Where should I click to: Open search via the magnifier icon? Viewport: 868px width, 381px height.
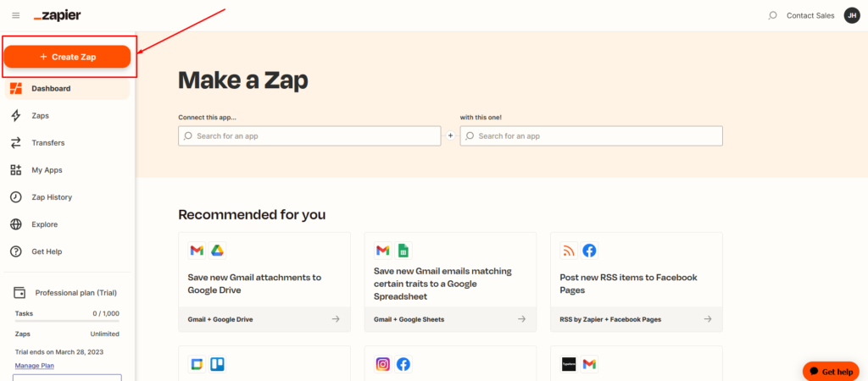pyautogui.click(x=773, y=15)
